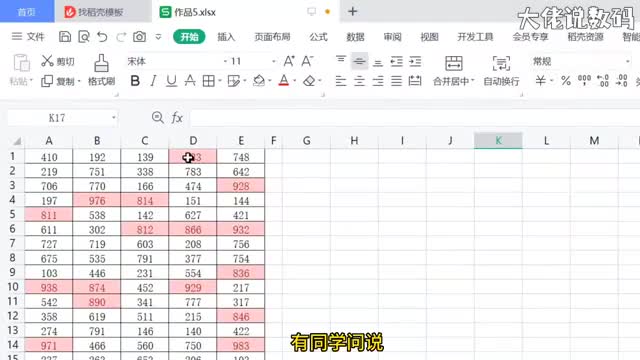Toggle middle vertical alignment

tap(359, 61)
